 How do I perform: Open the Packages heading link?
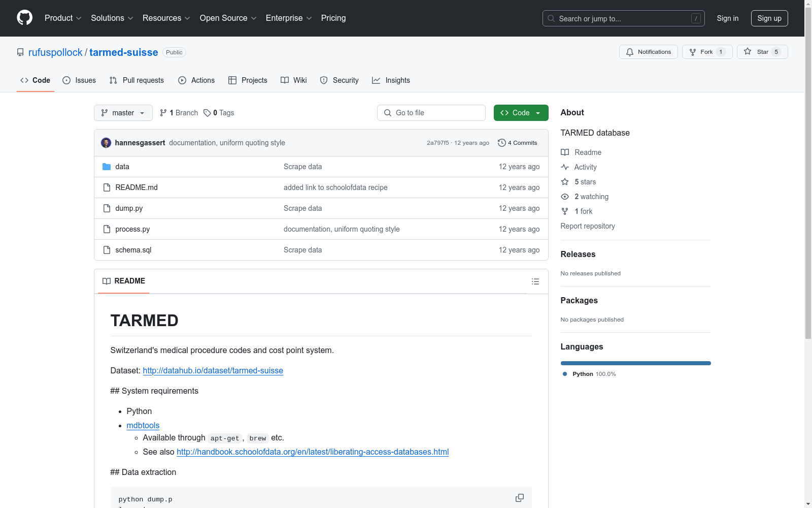point(579,300)
